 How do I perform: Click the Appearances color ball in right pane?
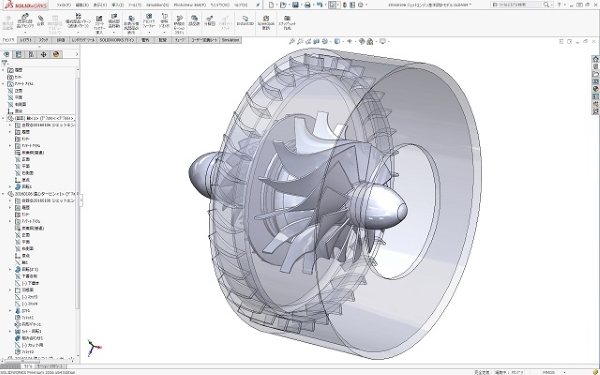(595, 89)
